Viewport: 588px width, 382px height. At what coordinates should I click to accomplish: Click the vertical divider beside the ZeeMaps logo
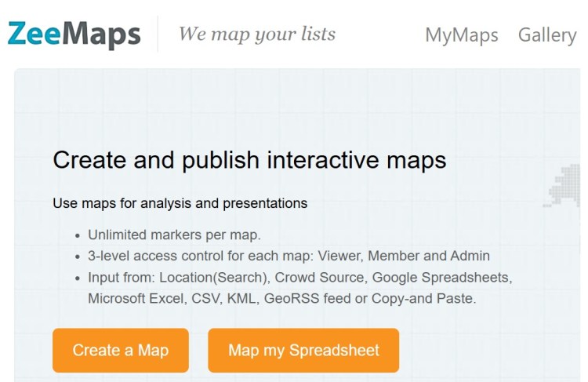158,35
